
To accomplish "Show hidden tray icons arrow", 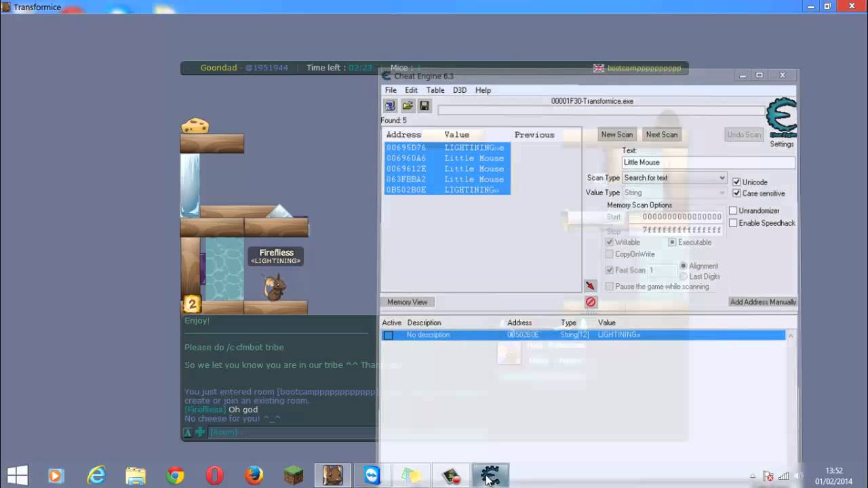I will [753, 476].
